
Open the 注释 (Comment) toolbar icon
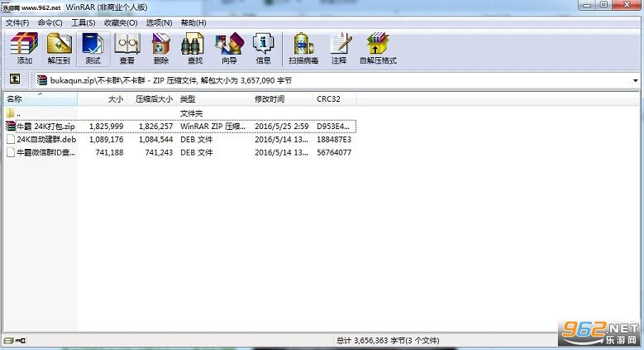(339, 49)
